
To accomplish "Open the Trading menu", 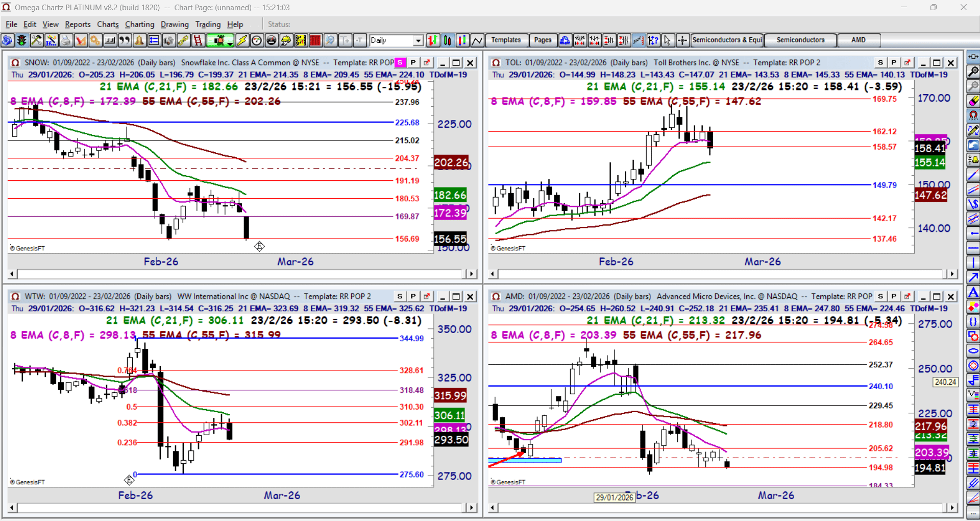I will coord(208,24).
